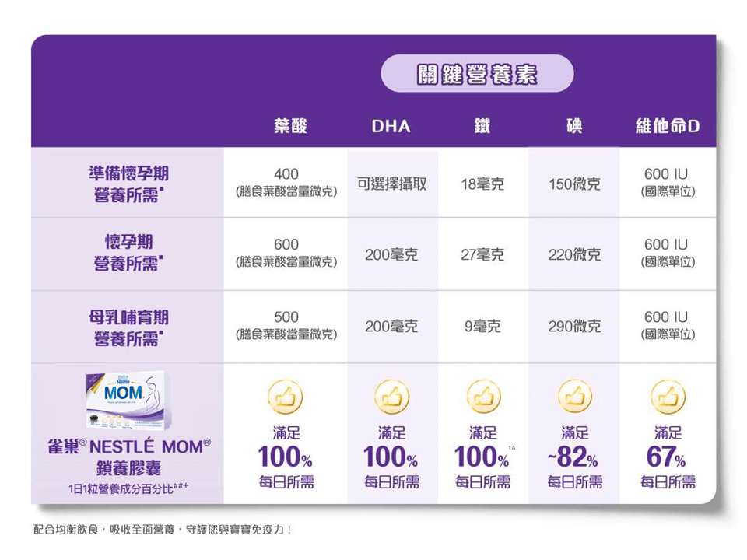Select the 鐵 column header
This screenshot has height=560, width=747.
coord(482,126)
